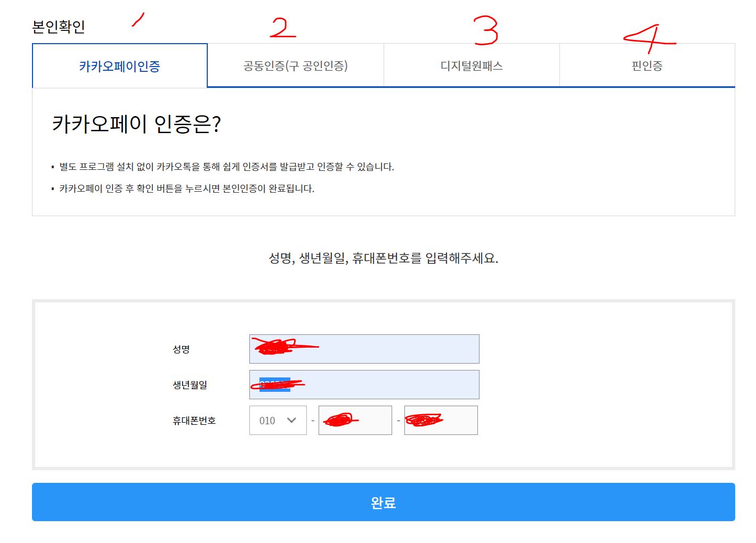Screen dimensions: 756x543
Task: Click the 성명, 생년월일, 휴대폰번호를 입력해주세요 instruction
Action: point(384,258)
